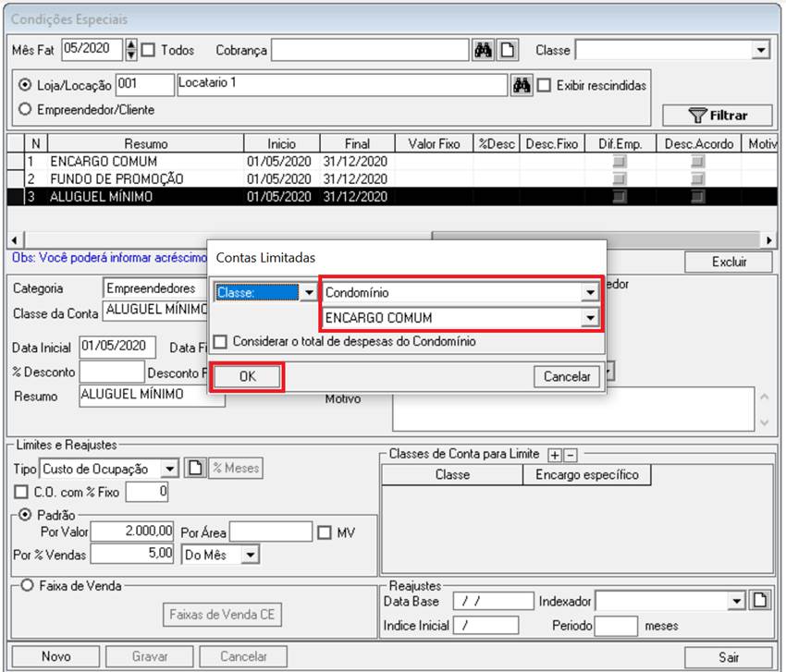The width and height of the screenshot is (786, 672).
Task: Select the Loja/Locação radio button
Action: coord(25,85)
